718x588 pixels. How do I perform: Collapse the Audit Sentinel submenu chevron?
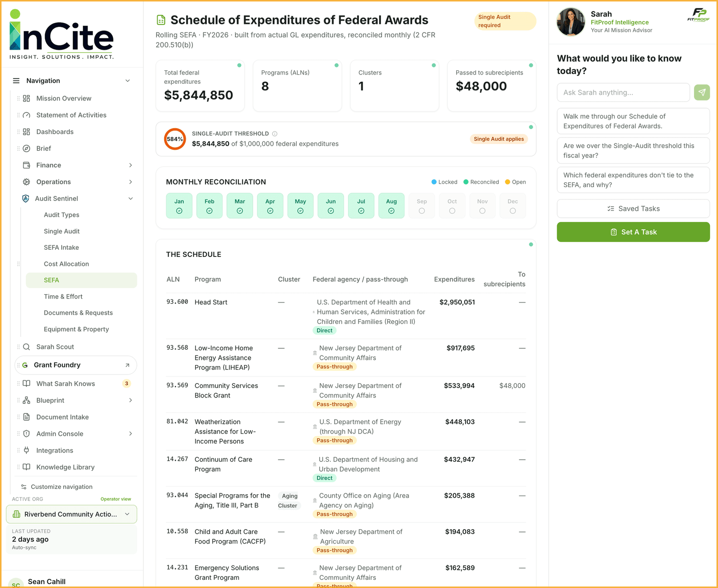tap(131, 199)
